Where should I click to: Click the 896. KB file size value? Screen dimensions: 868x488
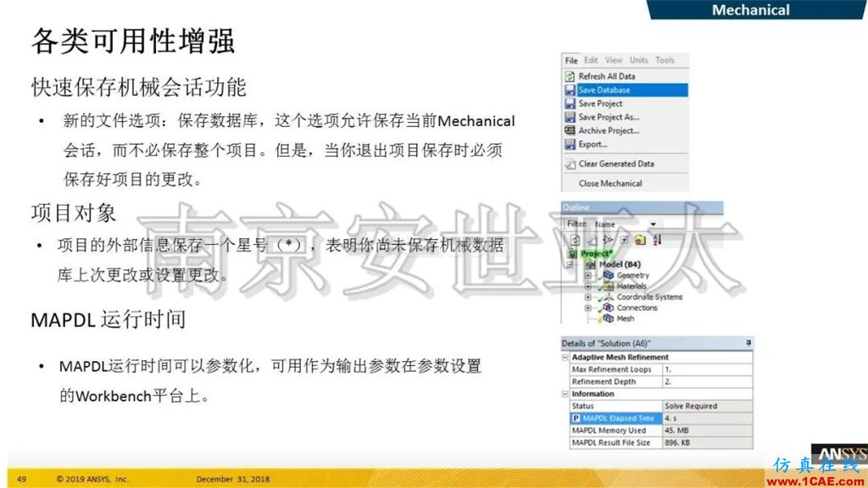(x=708, y=442)
